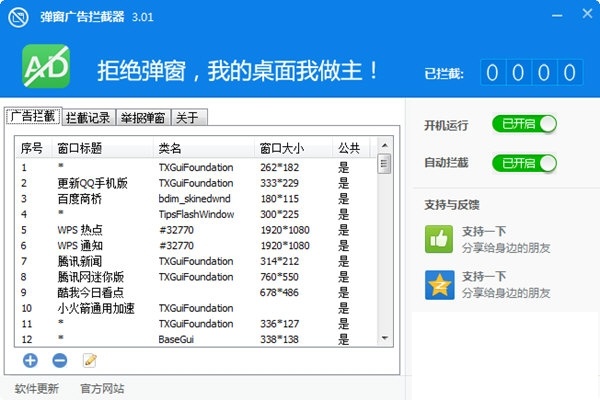The width and height of the screenshot is (600, 400).
Task: Sort by the 窗口标题 column header
Action: 103,148
